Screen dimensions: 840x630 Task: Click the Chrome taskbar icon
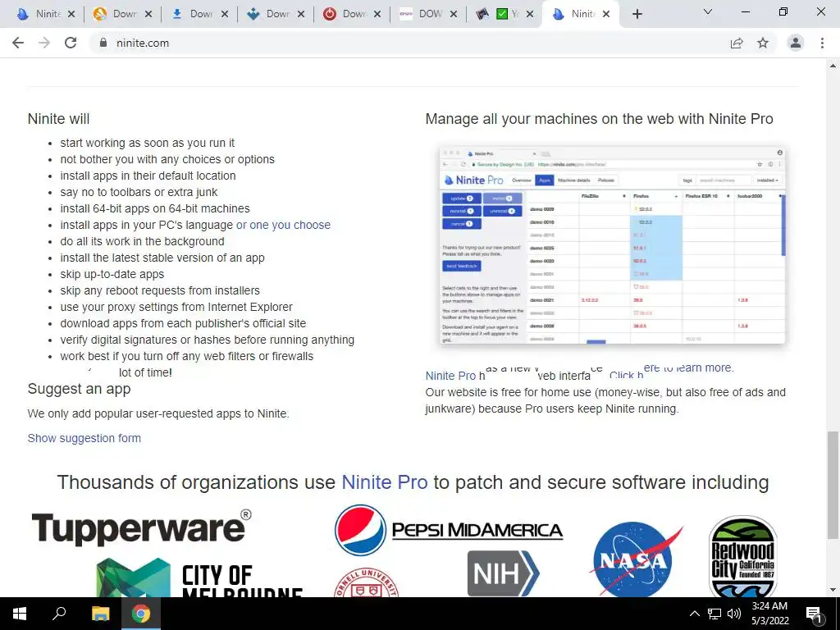pos(141,614)
